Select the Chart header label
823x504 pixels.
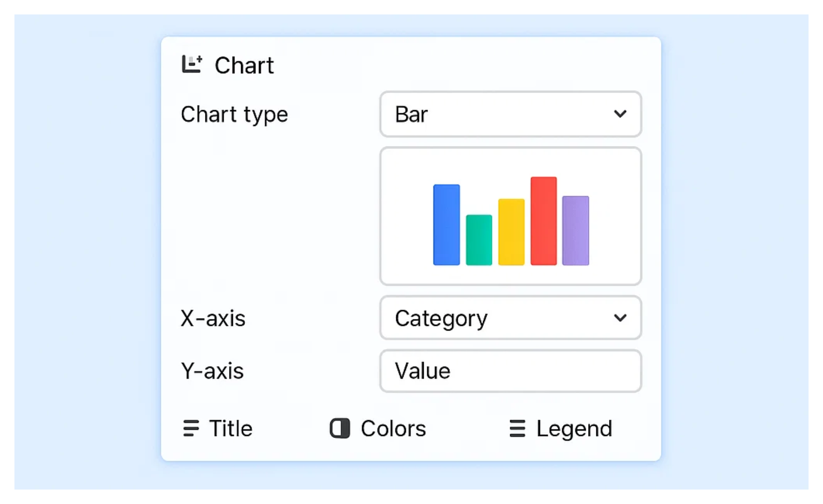pyautogui.click(x=245, y=64)
